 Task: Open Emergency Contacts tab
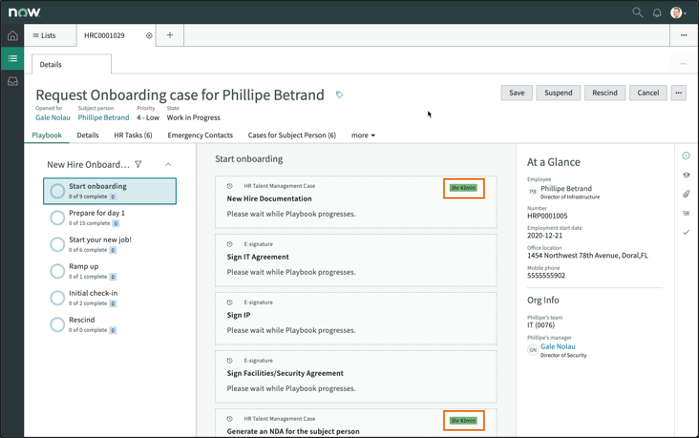200,135
